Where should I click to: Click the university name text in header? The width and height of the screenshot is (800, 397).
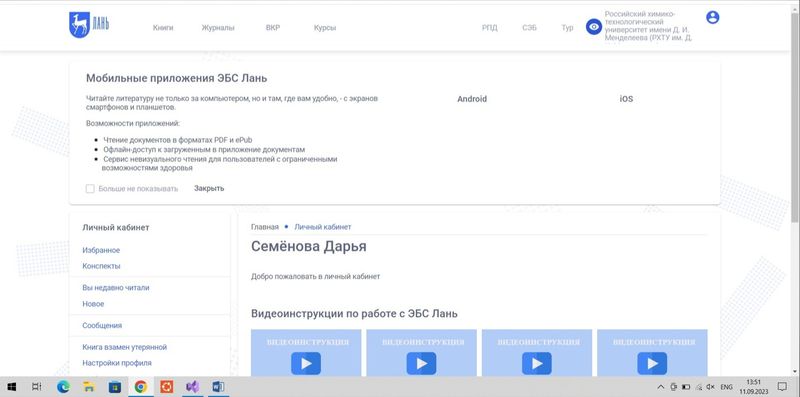coord(648,26)
